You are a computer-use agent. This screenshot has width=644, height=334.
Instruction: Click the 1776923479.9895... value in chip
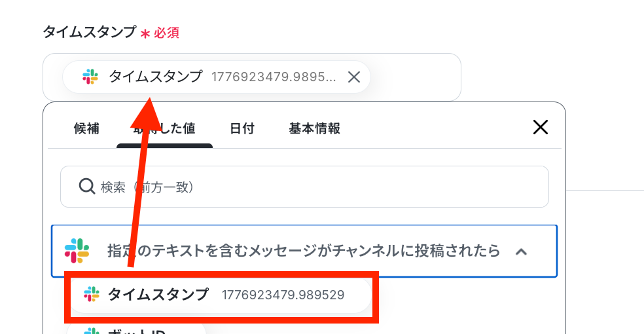point(274,77)
